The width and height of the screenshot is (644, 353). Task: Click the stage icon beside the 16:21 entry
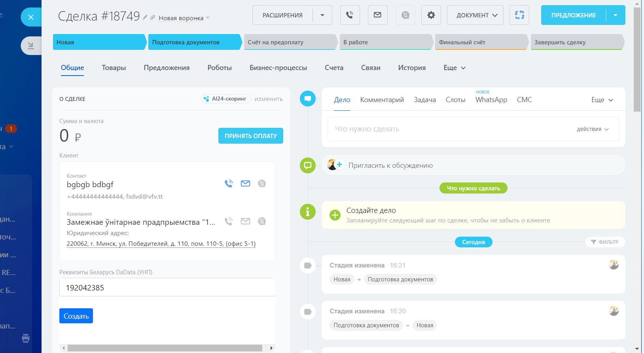pos(308,266)
